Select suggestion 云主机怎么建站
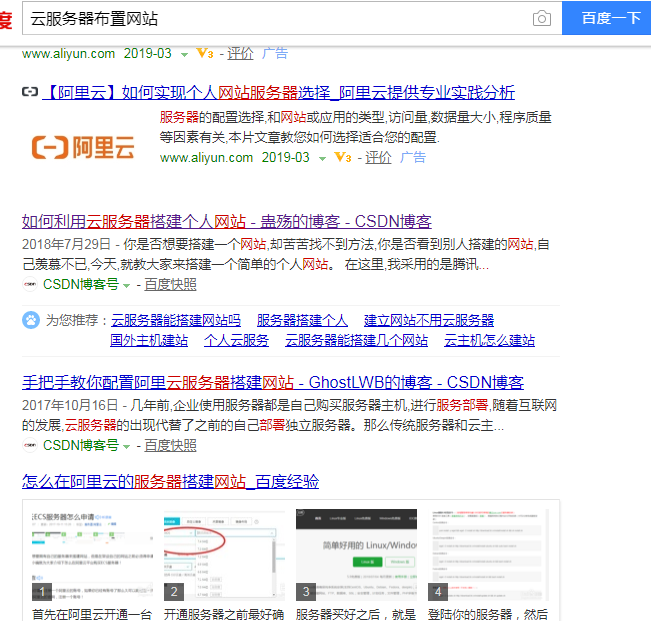Image resolution: width=651 pixels, height=621 pixels. (x=489, y=340)
